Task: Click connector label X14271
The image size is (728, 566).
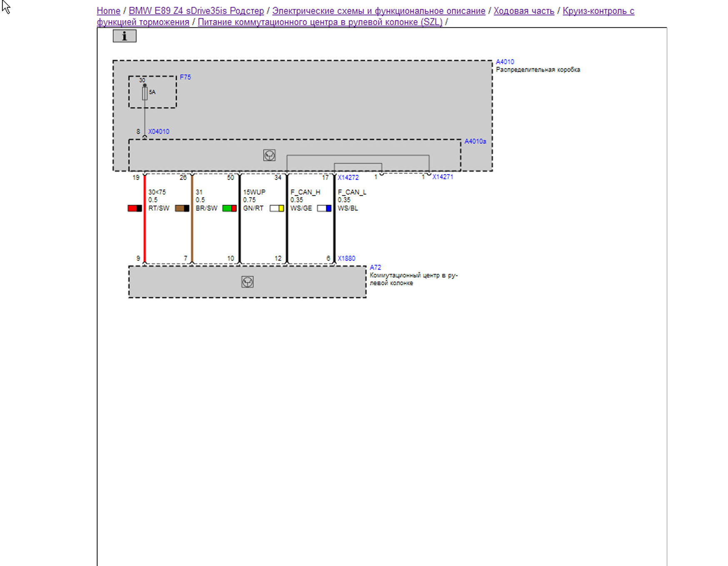Action: click(x=442, y=177)
